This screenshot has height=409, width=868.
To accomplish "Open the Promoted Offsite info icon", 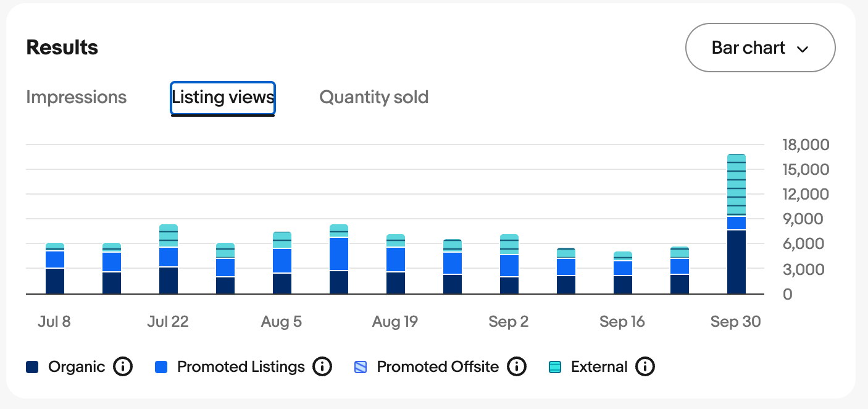I will click(516, 367).
